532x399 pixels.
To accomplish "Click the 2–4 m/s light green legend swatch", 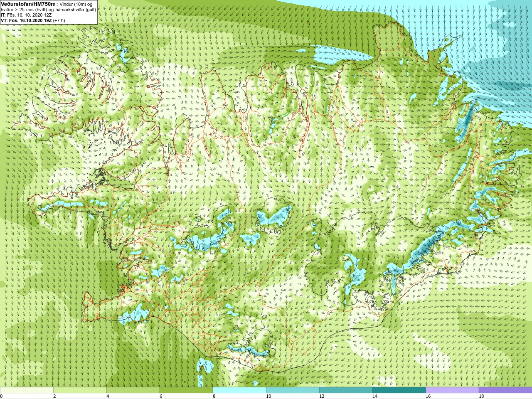I will point(80,390).
